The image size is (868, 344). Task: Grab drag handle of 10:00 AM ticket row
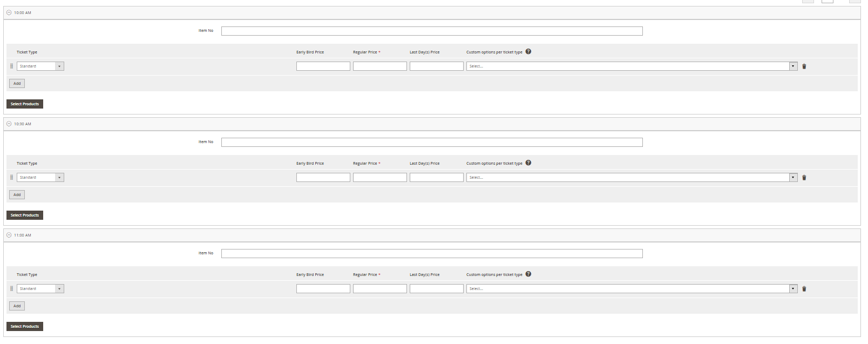[11, 66]
